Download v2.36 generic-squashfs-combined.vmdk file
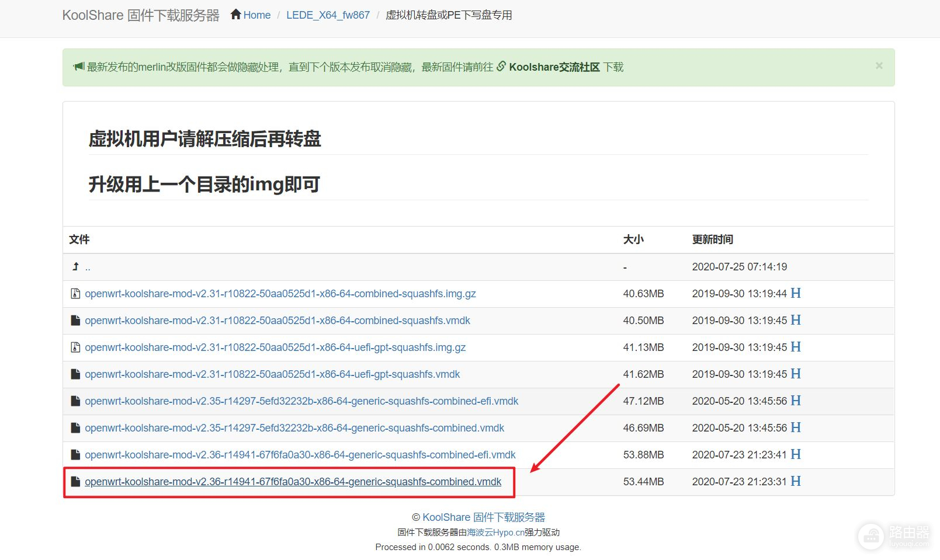940x560 pixels. coord(293,482)
